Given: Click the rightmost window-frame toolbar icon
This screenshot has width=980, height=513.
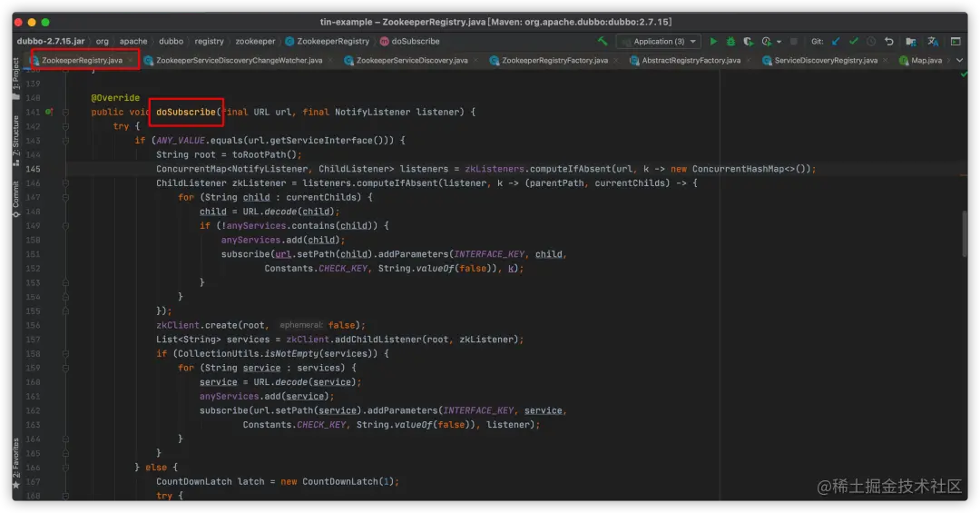Looking at the screenshot, I should tap(955, 41).
